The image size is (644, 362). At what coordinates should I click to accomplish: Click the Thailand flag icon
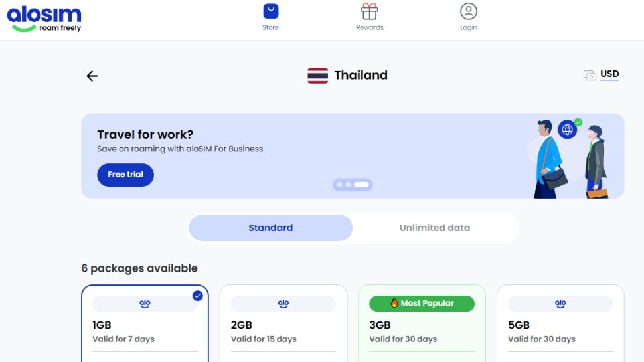(317, 76)
